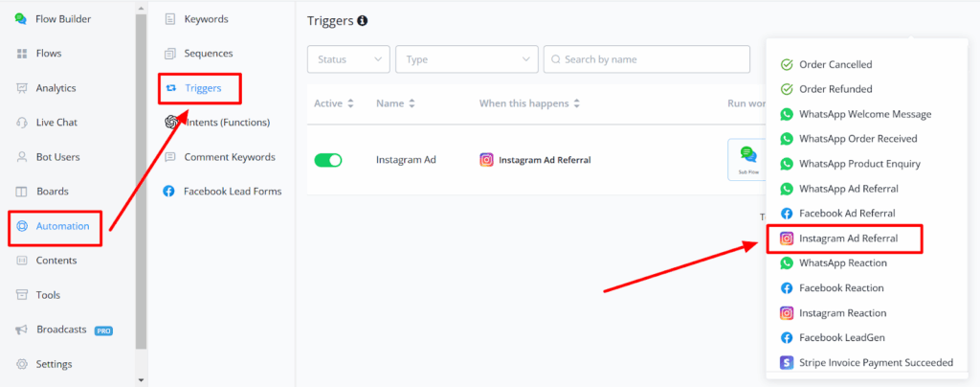Choose WhatsApp Welcome Message trigger option
Viewport: 980px width, 387px height.
864,114
